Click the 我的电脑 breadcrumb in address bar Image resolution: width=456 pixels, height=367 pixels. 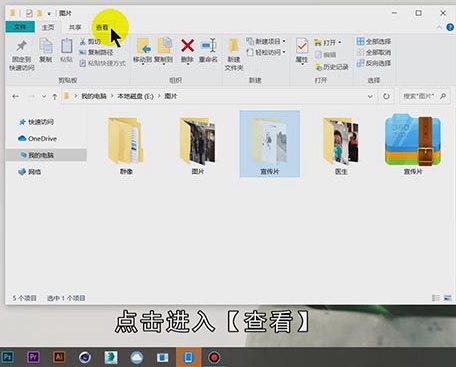94,96
